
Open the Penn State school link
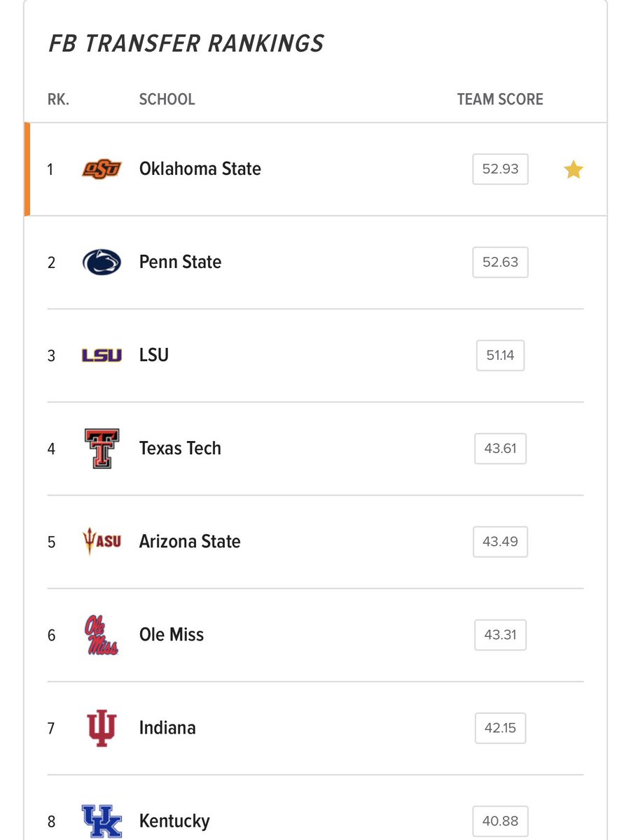point(180,262)
